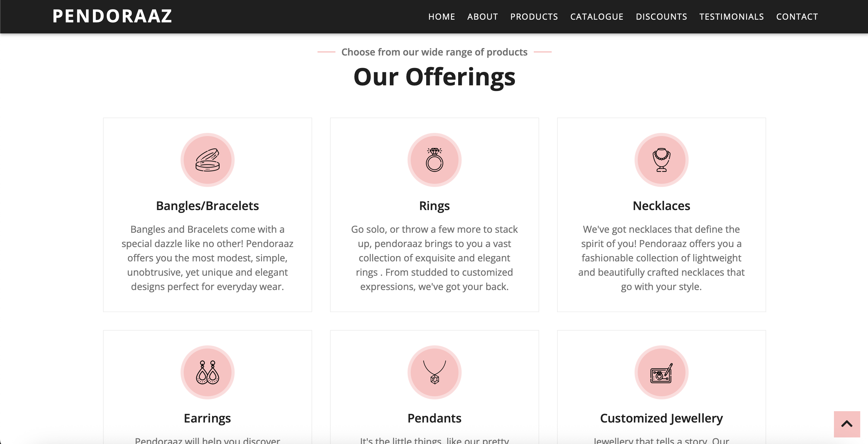Click the Rings card title

pos(434,206)
